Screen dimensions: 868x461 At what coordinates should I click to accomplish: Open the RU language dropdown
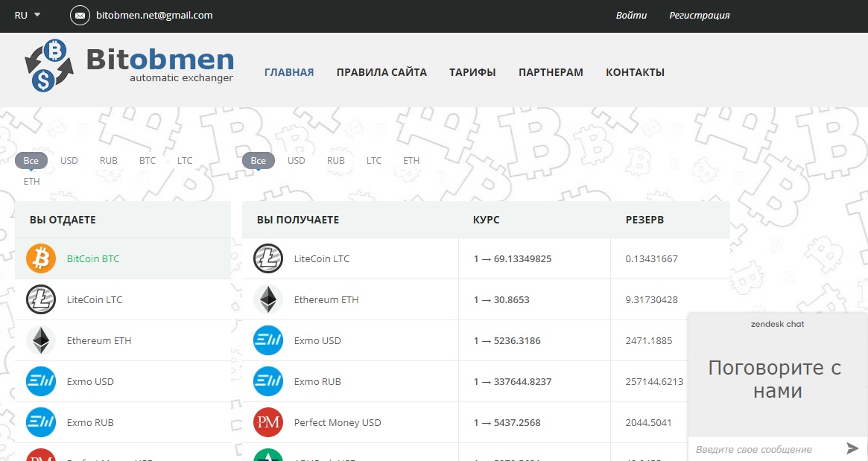tap(28, 15)
